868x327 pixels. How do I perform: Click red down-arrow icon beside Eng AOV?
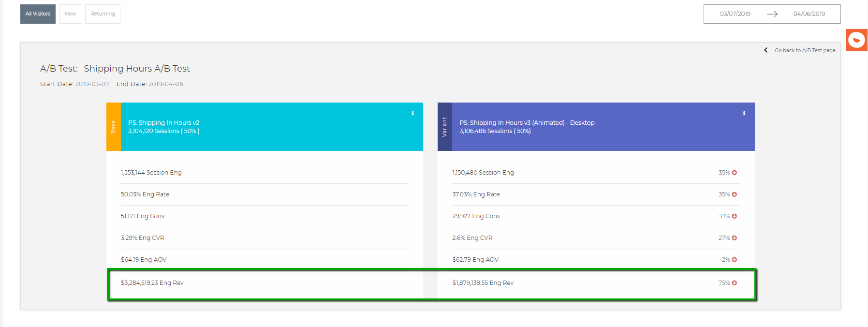click(x=734, y=260)
